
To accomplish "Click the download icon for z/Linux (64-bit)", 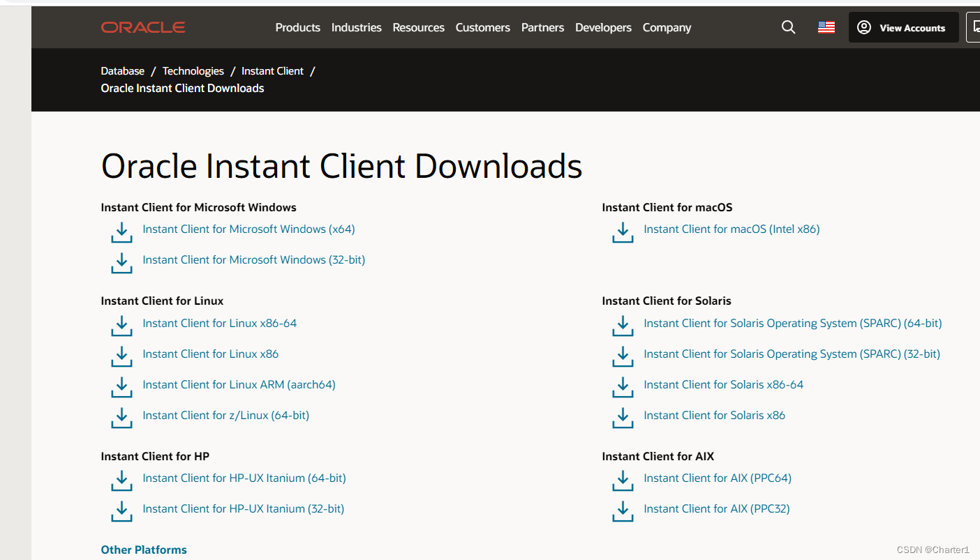I will 121,418.
